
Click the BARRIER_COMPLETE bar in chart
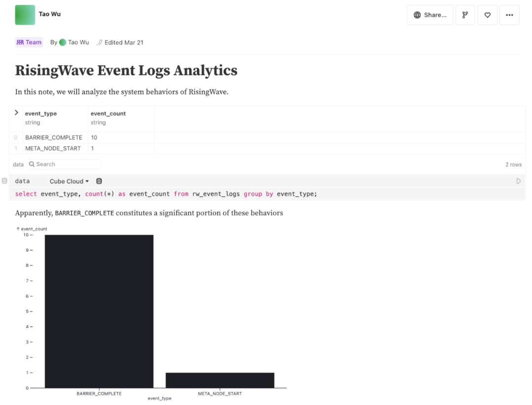(x=99, y=311)
